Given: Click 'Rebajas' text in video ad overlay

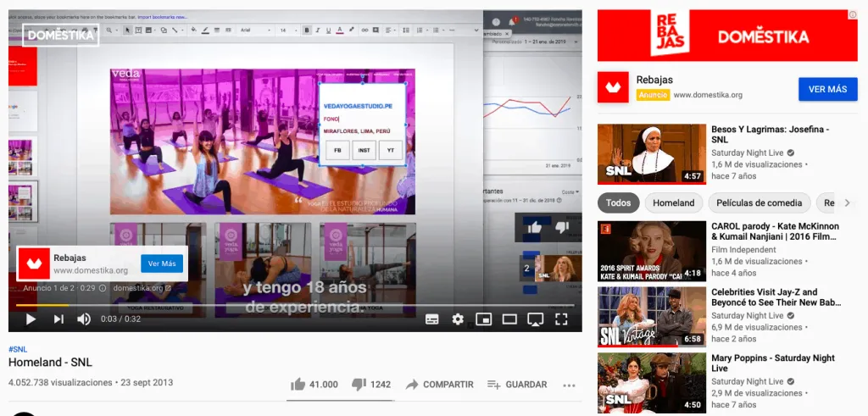Looking at the screenshot, I should tap(70, 258).
